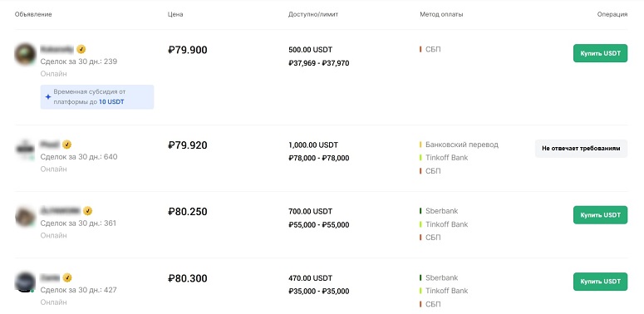This screenshot has width=644, height=314.
Task: Click the 'Цена' column header
Action: [175, 14]
